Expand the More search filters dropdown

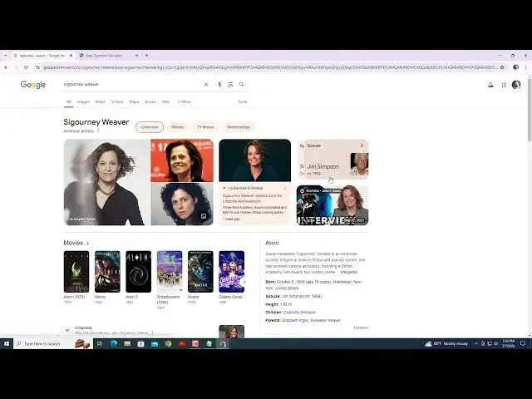pyautogui.click(x=184, y=101)
